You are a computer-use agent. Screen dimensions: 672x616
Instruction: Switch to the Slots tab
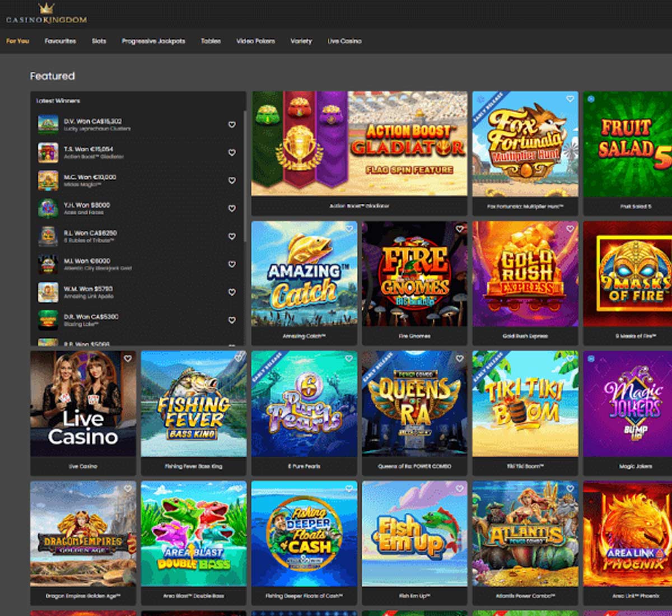[99, 41]
